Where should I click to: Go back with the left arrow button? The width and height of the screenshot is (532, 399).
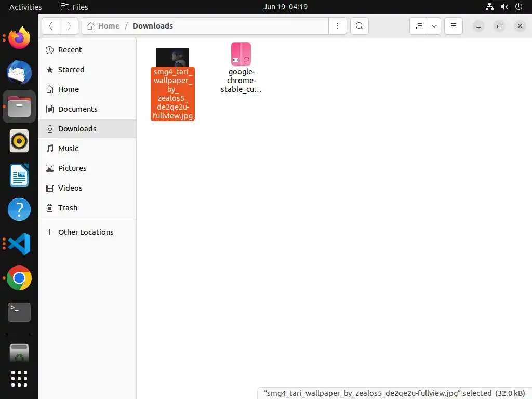pyautogui.click(x=51, y=26)
